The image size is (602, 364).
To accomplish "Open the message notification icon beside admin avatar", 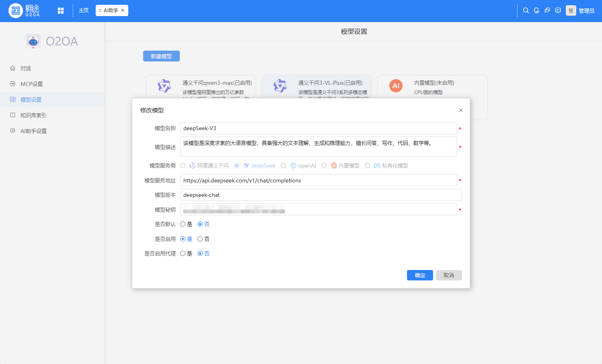I will click(558, 10).
